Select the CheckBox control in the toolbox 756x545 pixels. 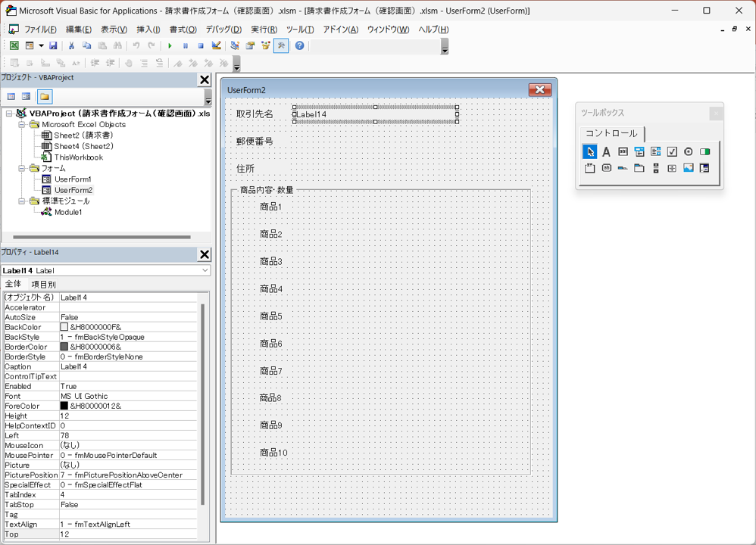(672, 152)
